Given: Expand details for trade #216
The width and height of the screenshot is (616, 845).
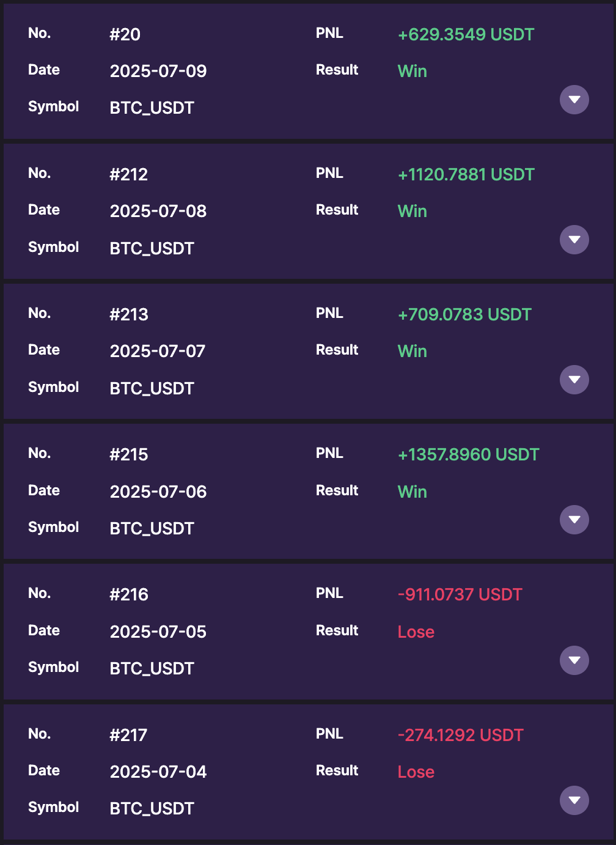Looking at the screenshot, I should [574, 660].
